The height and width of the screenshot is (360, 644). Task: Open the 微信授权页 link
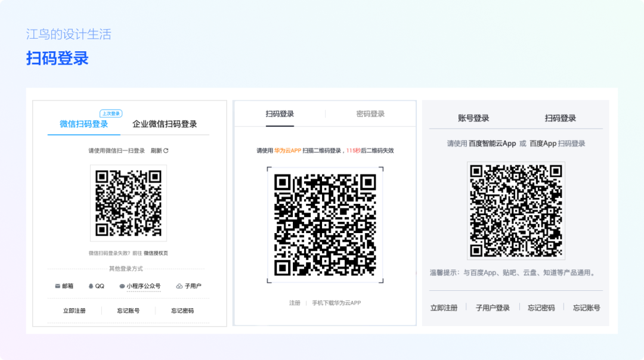tap(156, 253)
